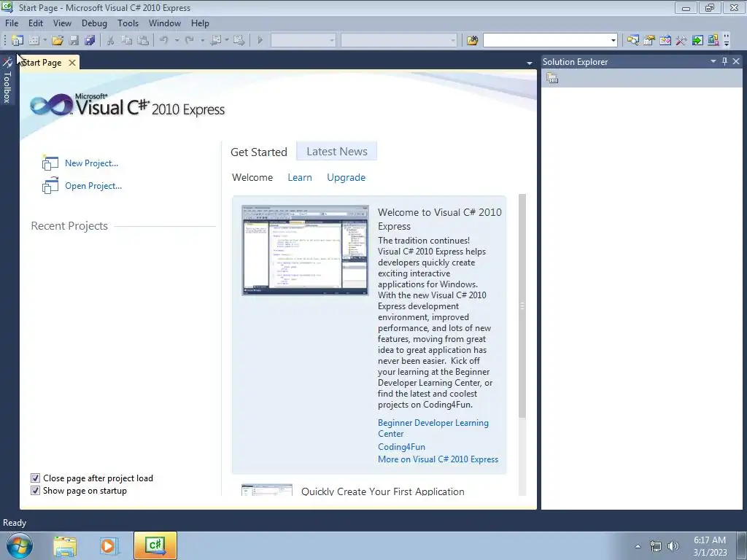747x560 pixels.
Task: Click the Open Project... link
Action: (93, 186)
